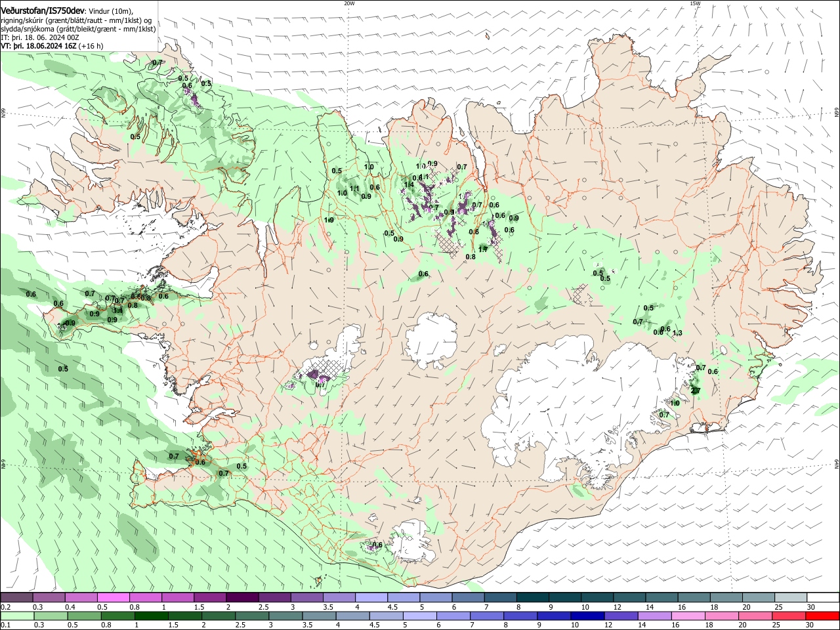Image resolution: width=840 pixels, height=630 pixels.
Task: Click the round white Hofsjökull glacier in the centre
Action: click(431, 340)
